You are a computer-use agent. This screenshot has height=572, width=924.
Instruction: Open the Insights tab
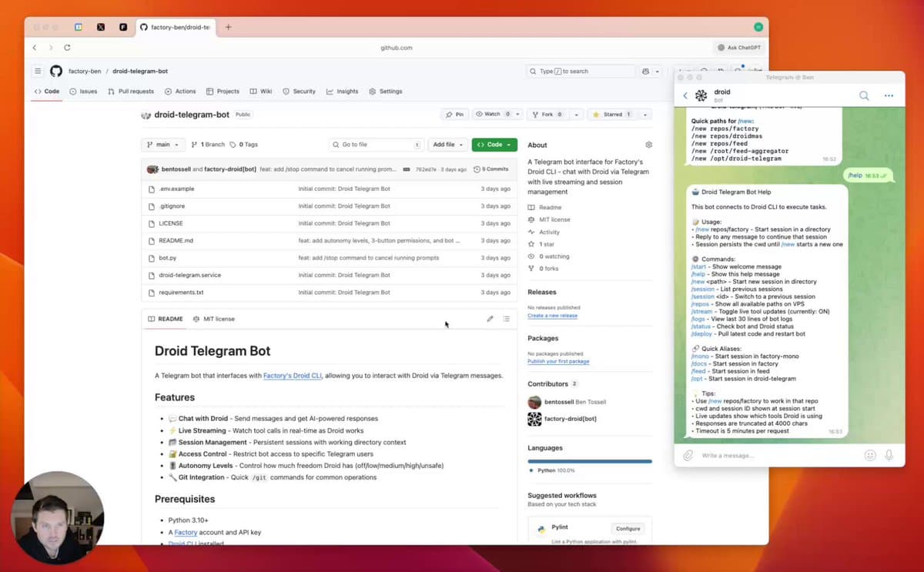tap(342, 91)
